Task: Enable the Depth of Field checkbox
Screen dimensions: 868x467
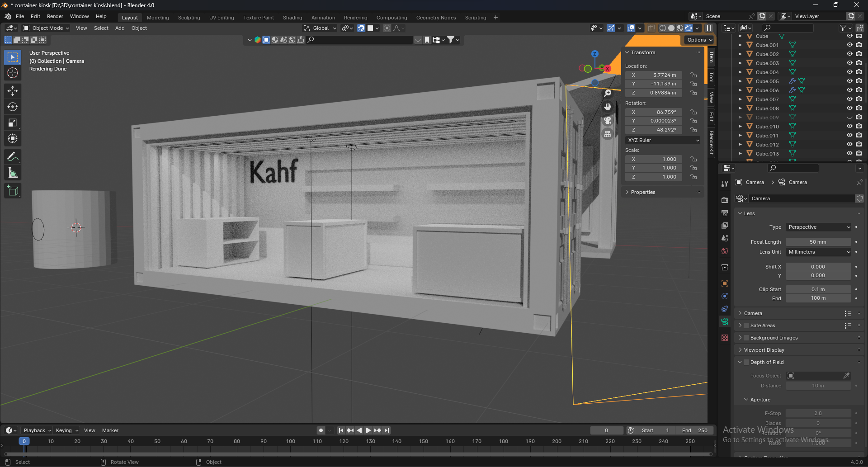Action: coord(746,362)
